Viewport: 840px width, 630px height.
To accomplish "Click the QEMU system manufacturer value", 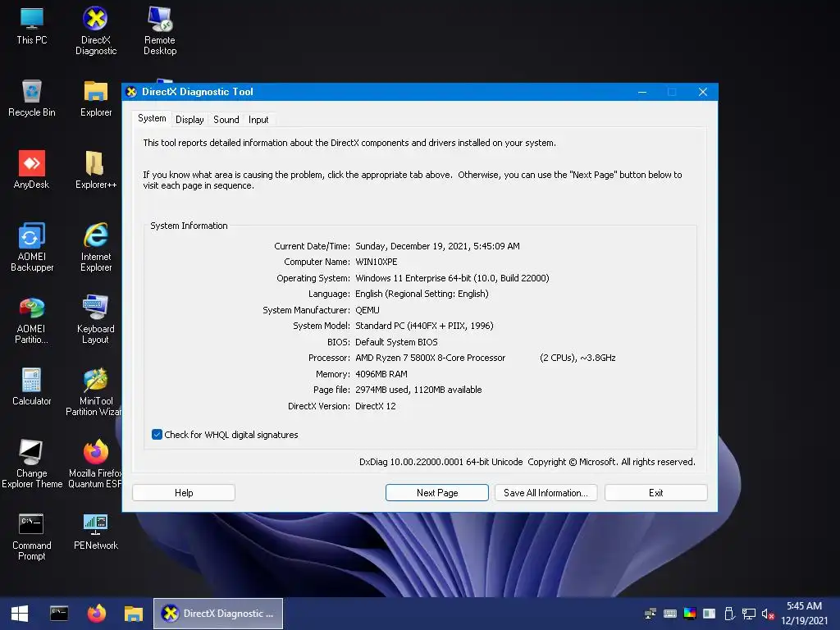I will click(367, 310).
